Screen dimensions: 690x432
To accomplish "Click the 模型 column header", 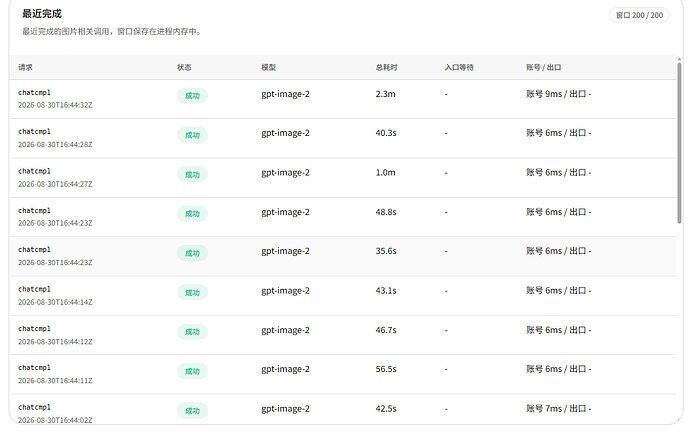I will click(x=268, y=67).
